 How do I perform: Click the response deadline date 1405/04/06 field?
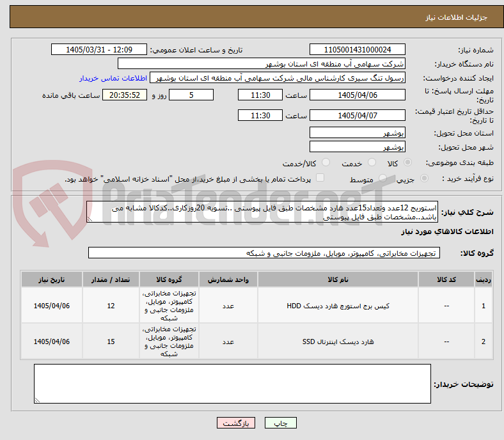358,95
